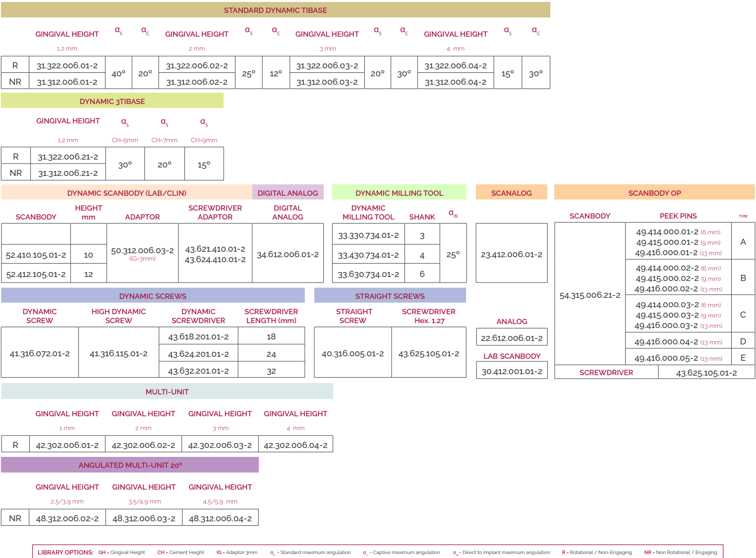Click the Digital Analog header label
756x558 pixels.
(x=288, y=193)
